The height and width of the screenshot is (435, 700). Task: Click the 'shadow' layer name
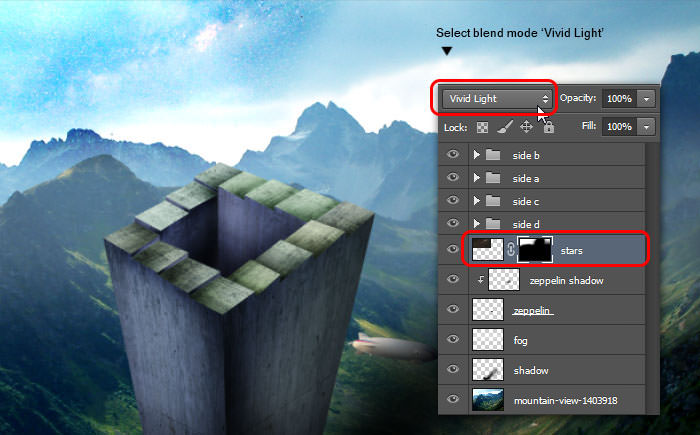pyautogui.click(x=531, y=370)
